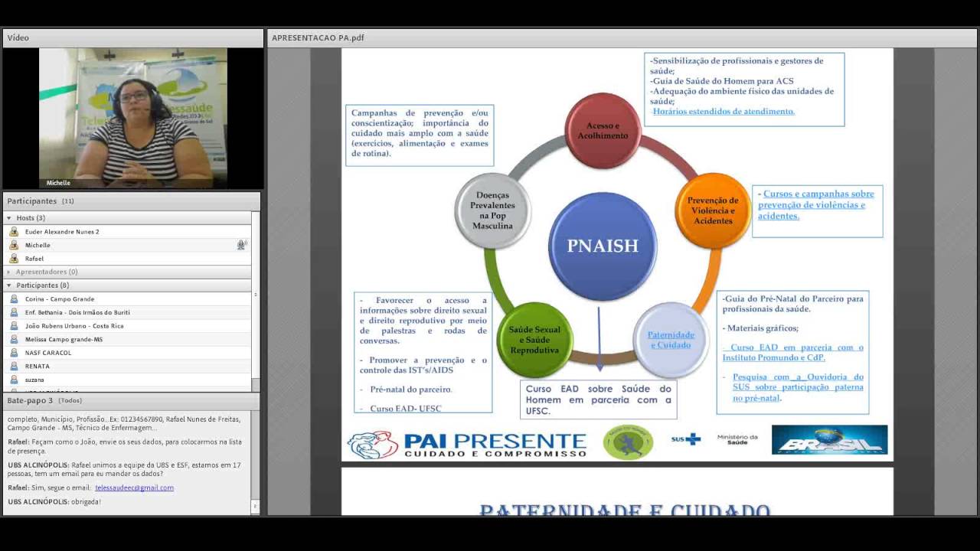Viewport: 980px width, 551px height.
Task: Click the orange Prevenção de Violência circle
Action: click(x=713, y=210)
